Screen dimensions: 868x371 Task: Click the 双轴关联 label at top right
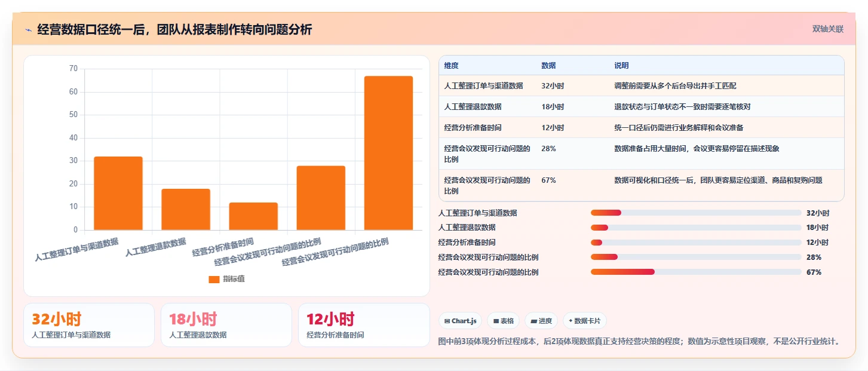(827, 29)
